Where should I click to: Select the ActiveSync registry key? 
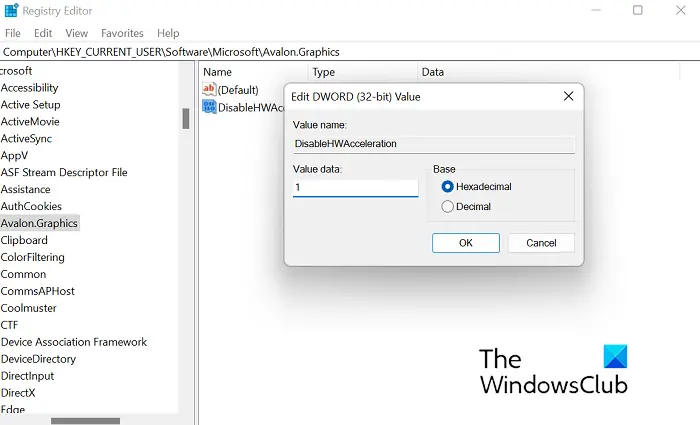[26, 138]
